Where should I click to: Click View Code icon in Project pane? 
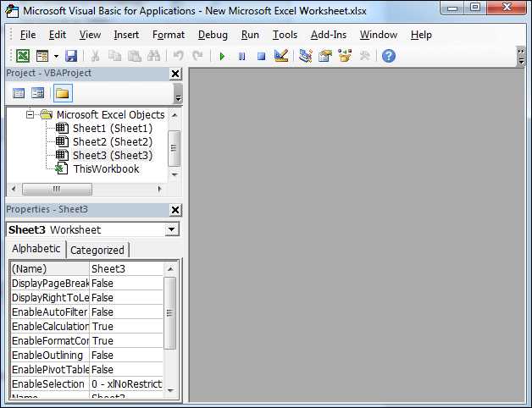click(x=19, y=93)
